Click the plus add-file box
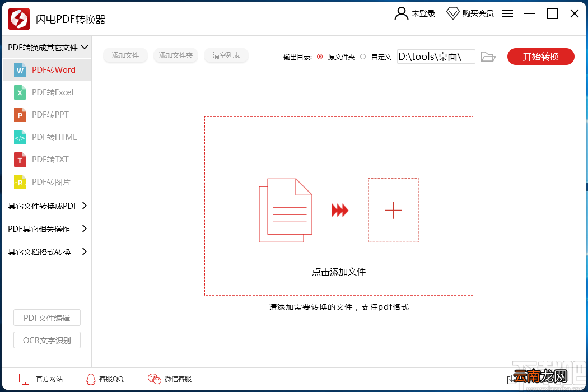The width and height of the screenshot is (588, 392). pyautogui.click(x=393, y=210)
